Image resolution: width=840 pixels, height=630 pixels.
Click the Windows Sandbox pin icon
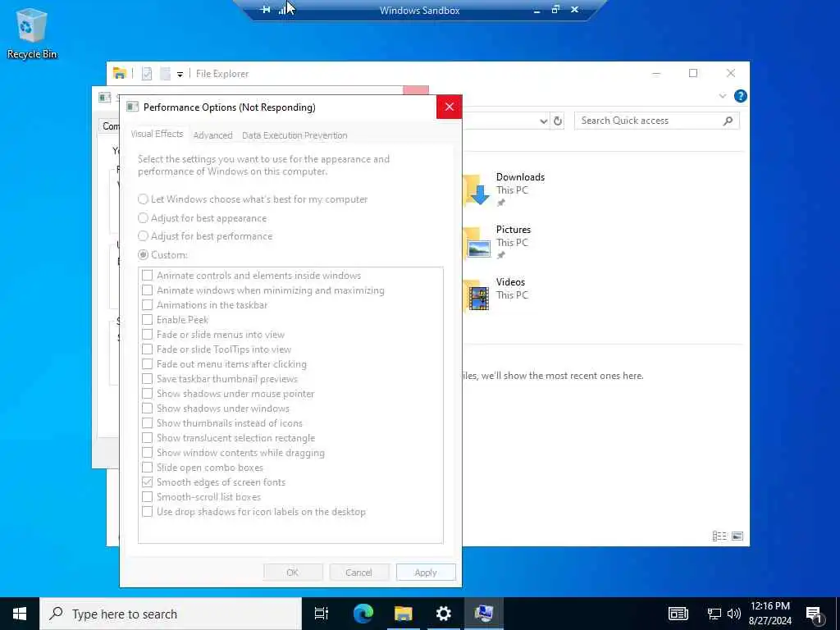(x=265, y=10)
